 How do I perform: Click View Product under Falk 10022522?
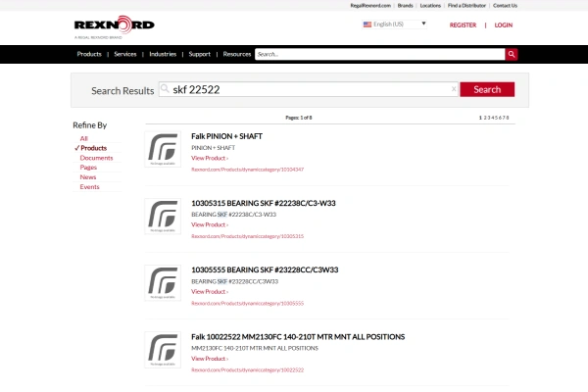click(x=210, y=359)
